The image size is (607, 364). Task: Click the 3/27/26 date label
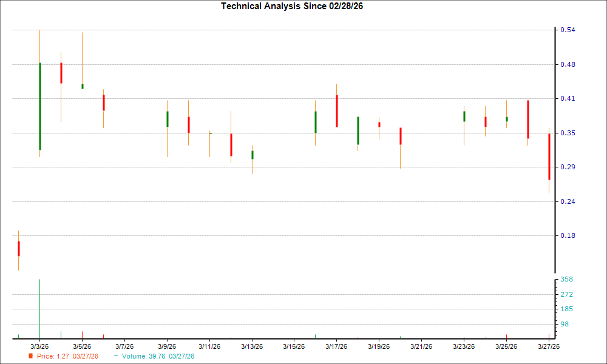point(549,346)
